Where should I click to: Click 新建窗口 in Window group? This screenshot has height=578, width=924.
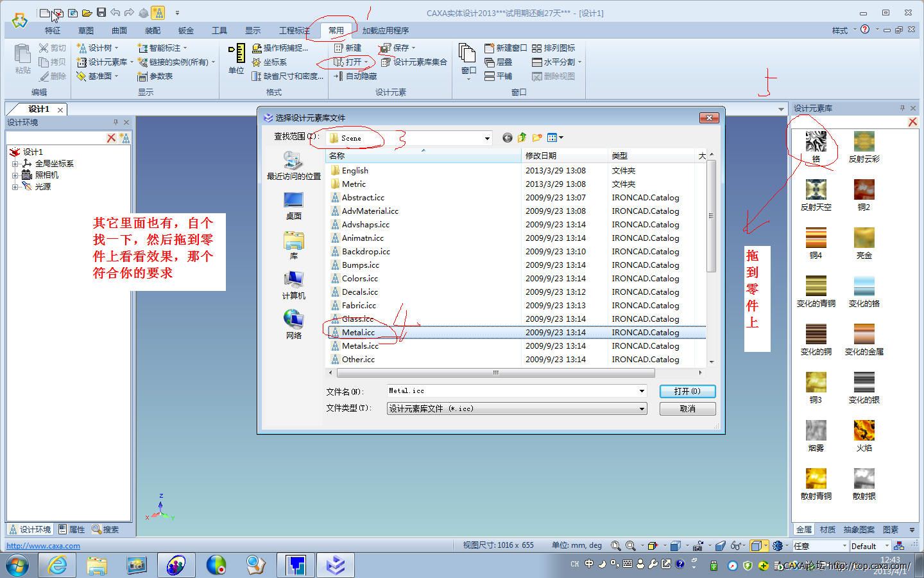click(x=506, y=48)
